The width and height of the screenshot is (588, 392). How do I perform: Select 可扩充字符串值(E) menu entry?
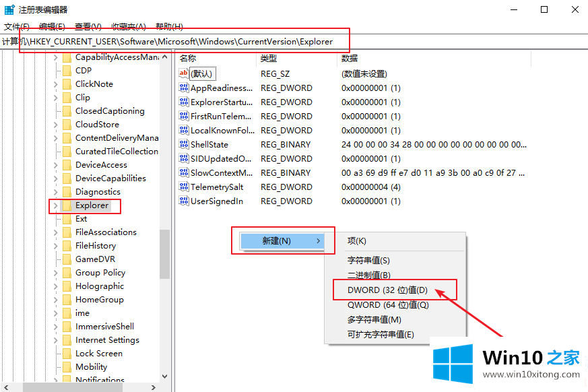[381, 334]
